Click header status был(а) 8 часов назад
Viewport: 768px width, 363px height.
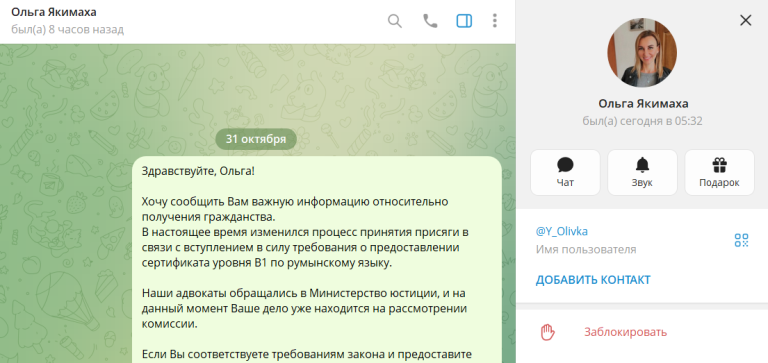point(68,29)
